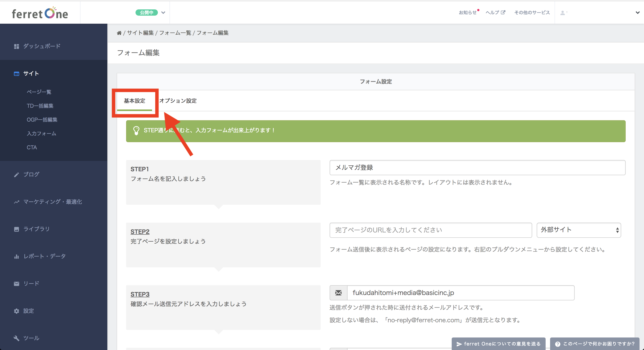Viewport: 644px width, 350px height.
Task: Click the lightbulb icon in green banner
Action: pyautogui.click(x=136, y=131)
